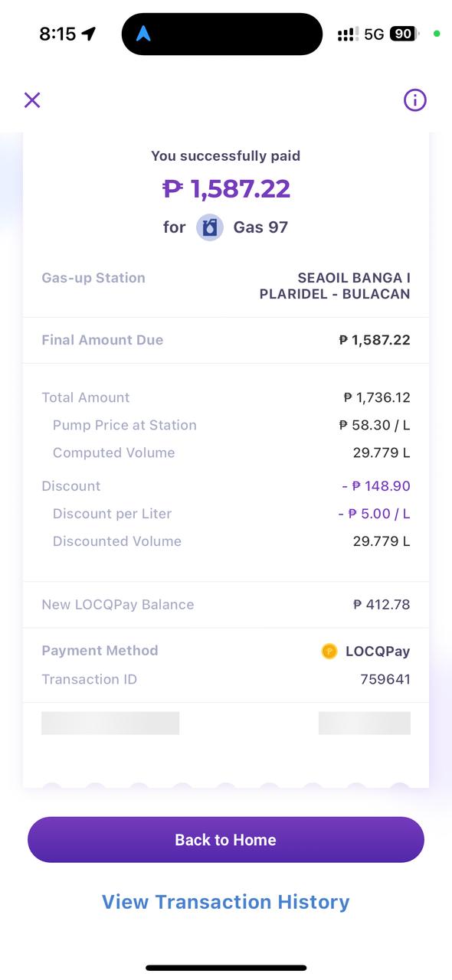
Task: Tap the Gas 97 fuel canister icon
Action: click(210, 227)
